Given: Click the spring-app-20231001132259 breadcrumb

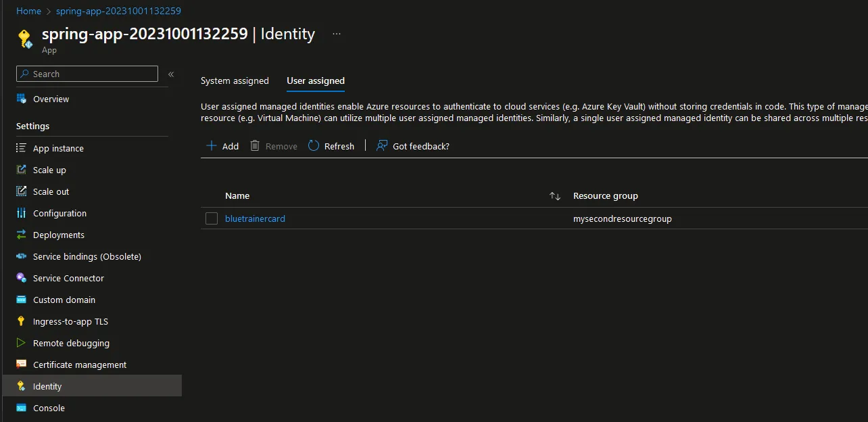Looking at the screenshot, I should [118, 11].
